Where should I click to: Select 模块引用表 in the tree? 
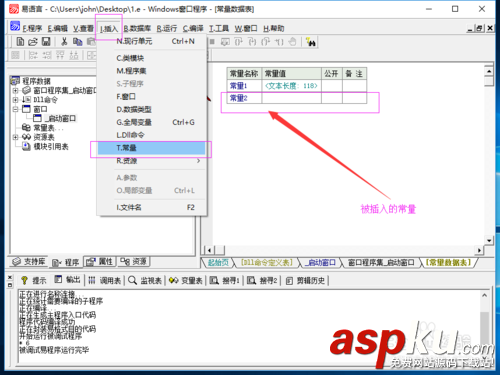pyautogui.click(x=51, y=146)
